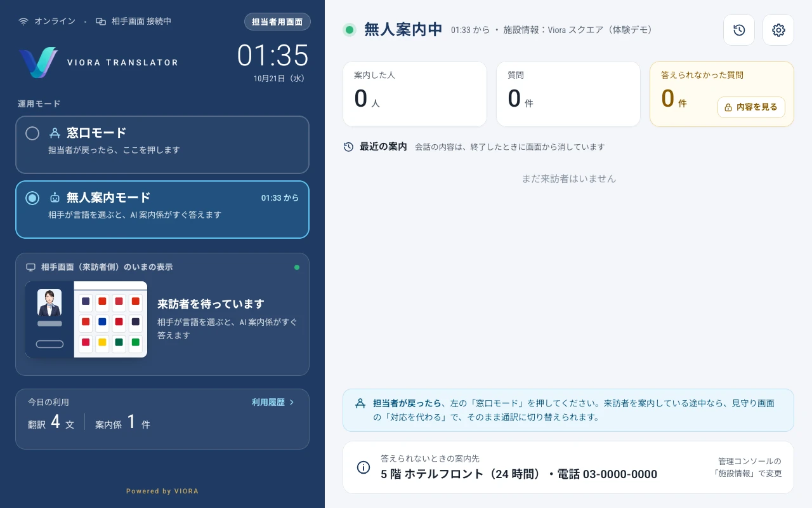Click the 翻訳 4 文 count
812x508 pixels.
click(51, 422)
